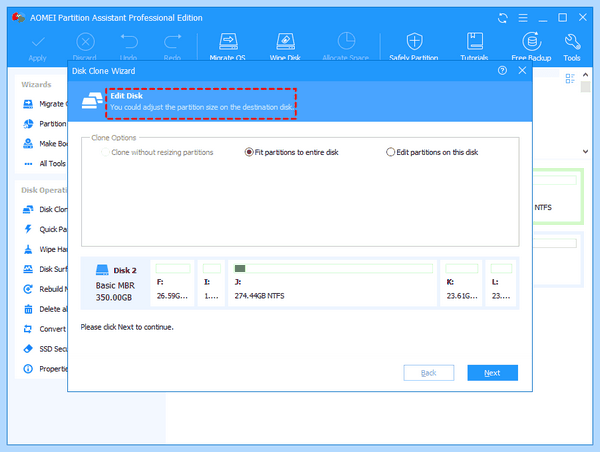Open the hamburger menu in title bar
The width and height of the screenshot is (600, 452).
[x=523, y=18]
